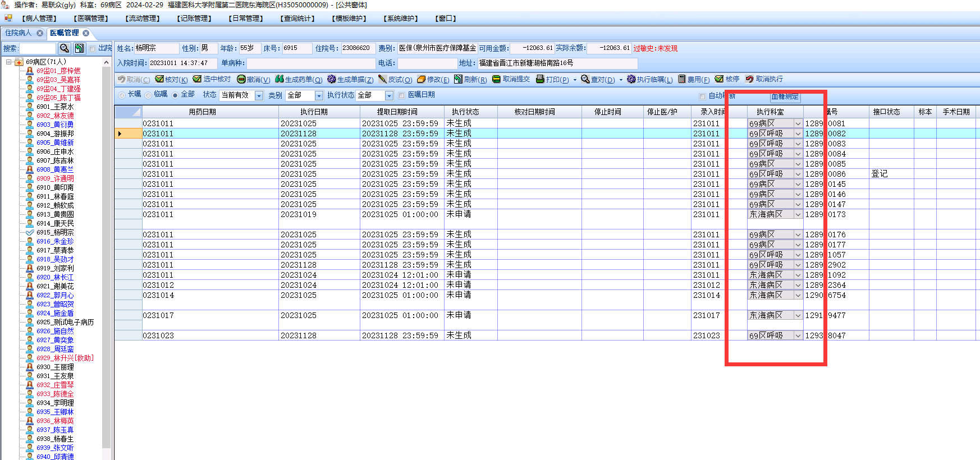Switch to the 住院病人 tab
This screenshot has width=980, height=460.
pos(19,33)
